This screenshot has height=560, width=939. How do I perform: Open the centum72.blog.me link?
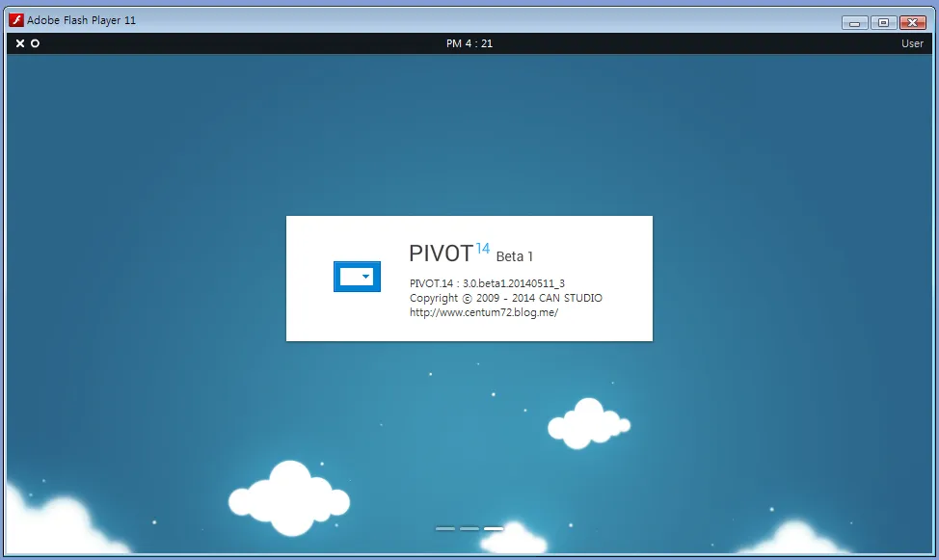click(x=484, y=312)
